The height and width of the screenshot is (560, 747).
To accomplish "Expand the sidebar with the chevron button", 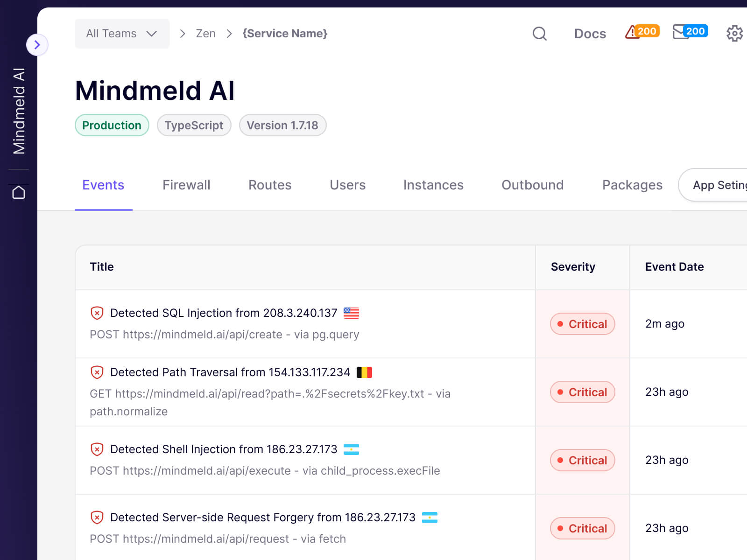I will point(37,45).
